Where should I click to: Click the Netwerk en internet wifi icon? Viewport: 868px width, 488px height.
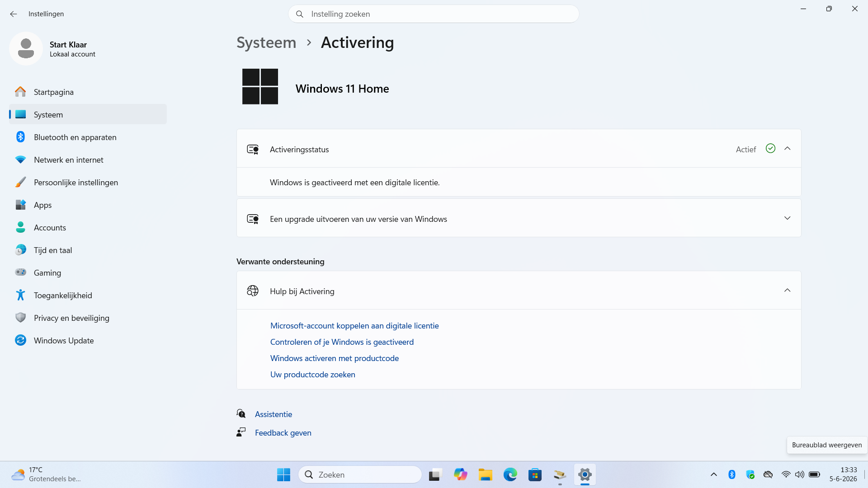click(20, 160)
